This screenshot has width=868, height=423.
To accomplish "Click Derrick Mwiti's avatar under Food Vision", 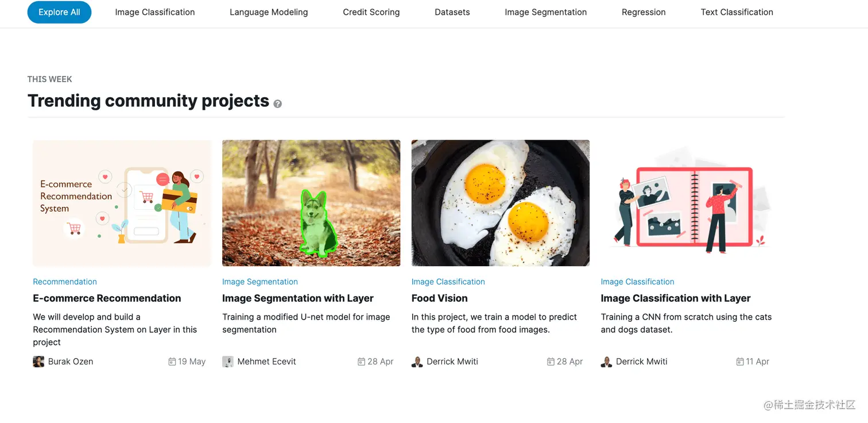I will click(x=417, y=362).
